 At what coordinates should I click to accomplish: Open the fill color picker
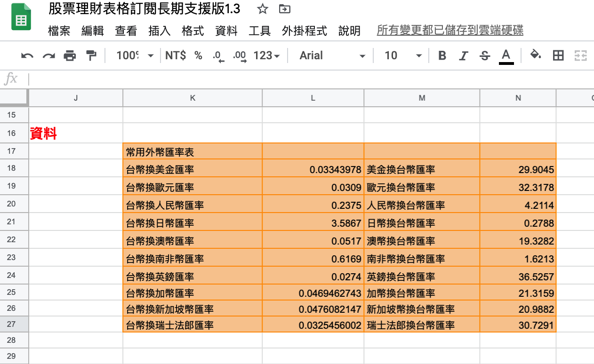tap(536, 55)
